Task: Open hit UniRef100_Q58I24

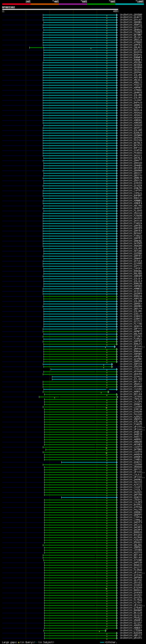Action: (x=131, y=40)
